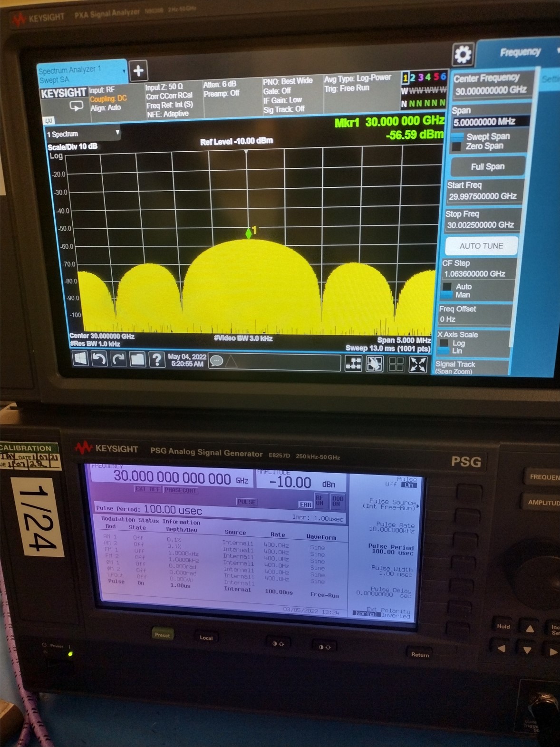
Task: Tap the '#Video BW 3.0 kHz' annotation
Action: pos(243,339)
